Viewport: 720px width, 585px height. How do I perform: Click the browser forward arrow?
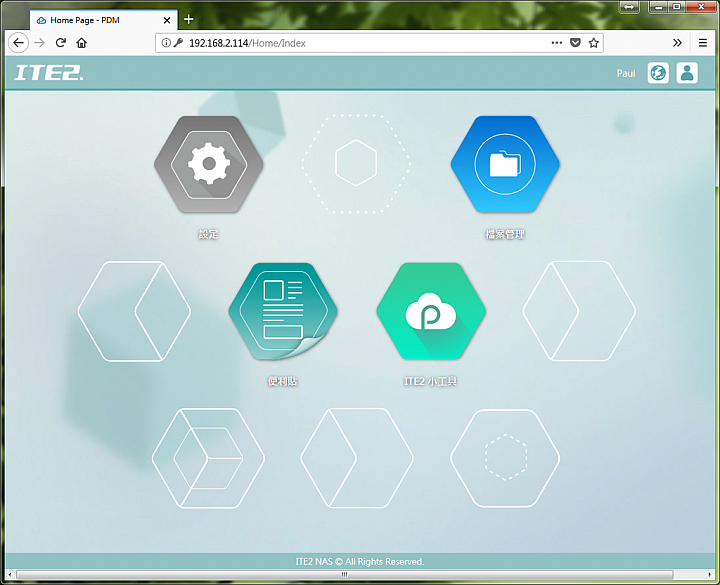point(40,43)
